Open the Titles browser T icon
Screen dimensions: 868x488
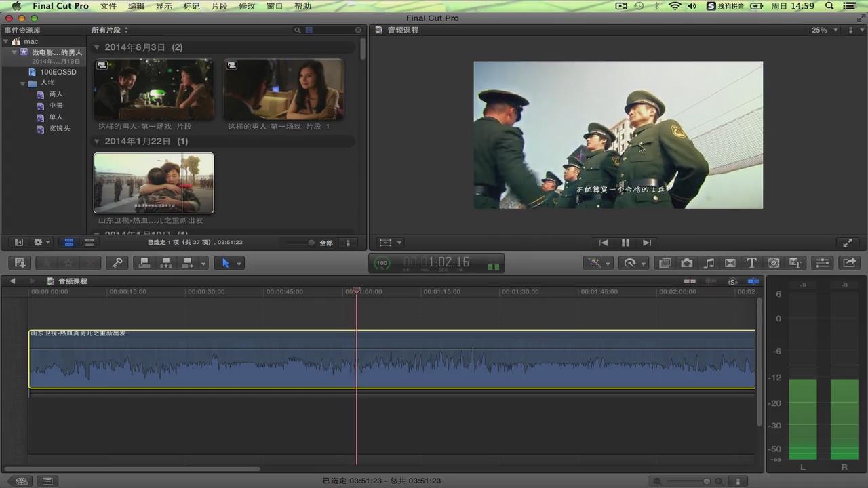pos(751,263)
